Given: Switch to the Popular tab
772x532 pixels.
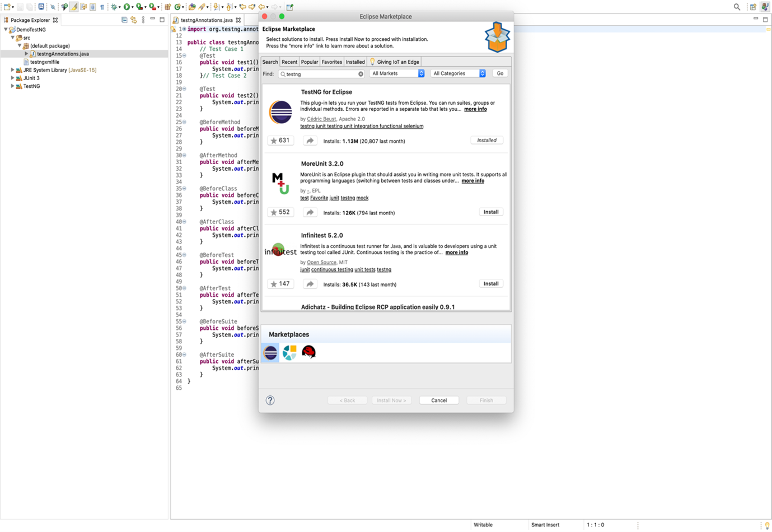Looking at the screenshot, I should click(308, 62).
